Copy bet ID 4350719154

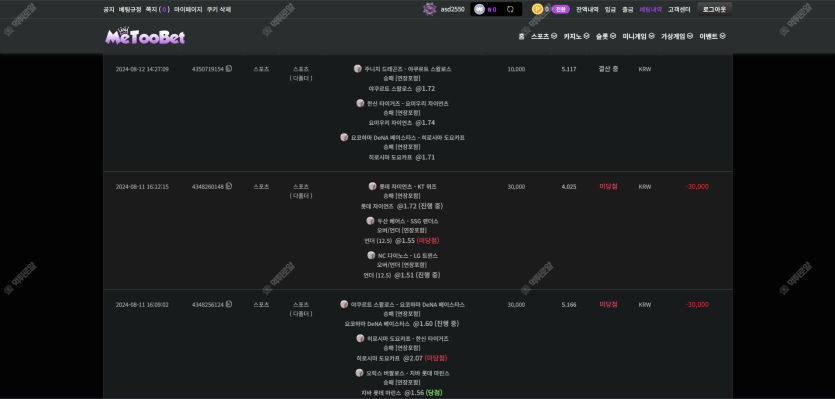click(x=229, y=69)
